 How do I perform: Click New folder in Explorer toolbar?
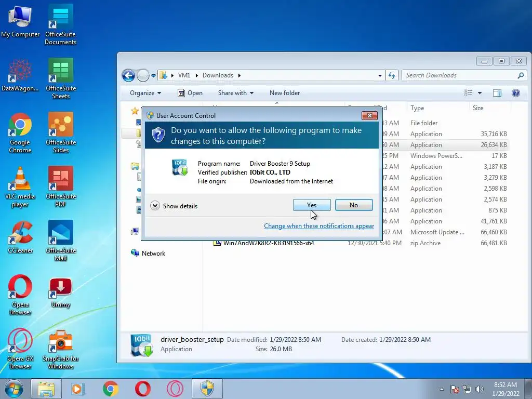point(285,93)
